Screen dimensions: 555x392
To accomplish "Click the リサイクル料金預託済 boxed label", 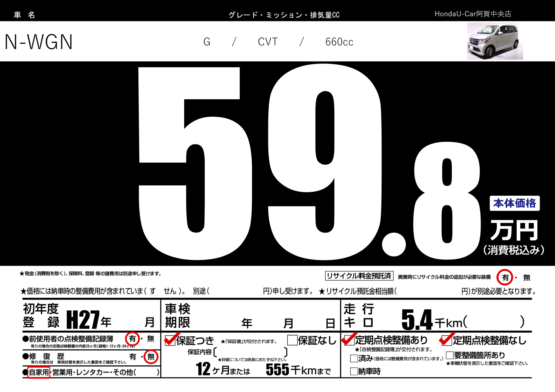I will (359, 276).
